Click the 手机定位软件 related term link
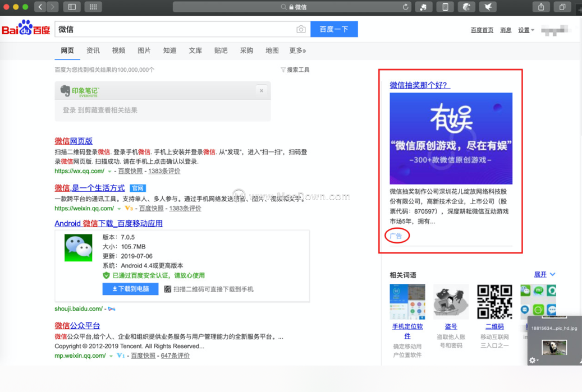 coord(407,331)
